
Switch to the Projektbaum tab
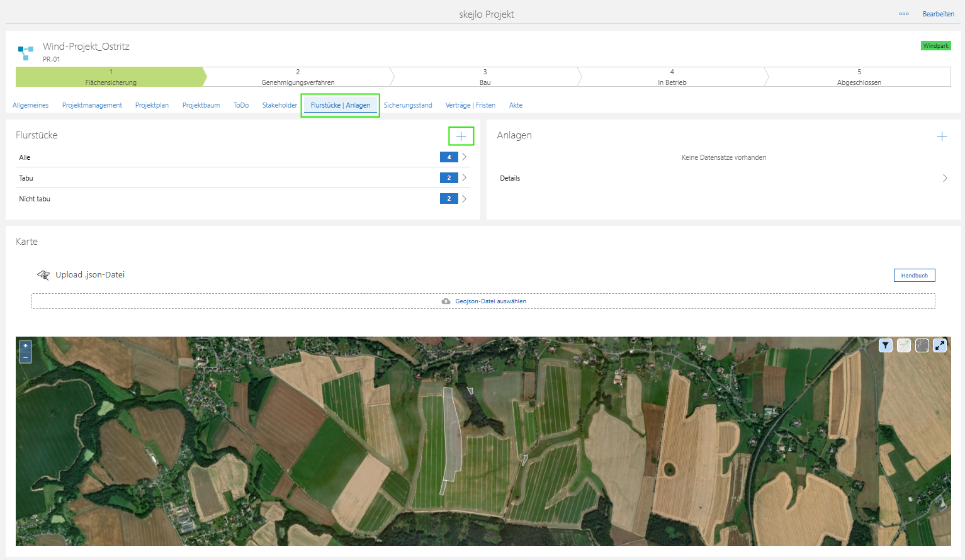201,105
